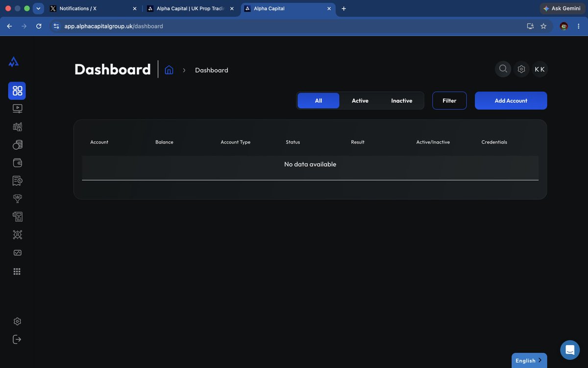Viewport: 588px width, 368px height.
Task: Click the Alpha Capital logo in the sidebar
Action: 14,62
